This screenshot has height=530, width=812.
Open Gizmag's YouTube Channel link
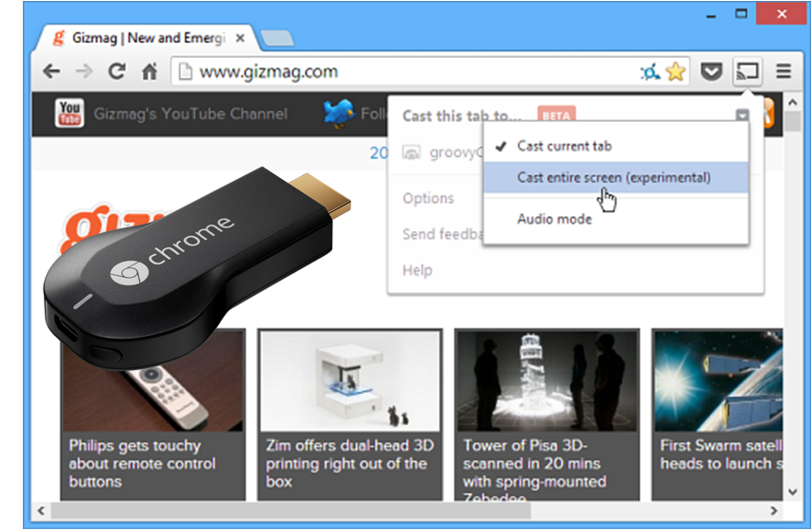[190, 114]
